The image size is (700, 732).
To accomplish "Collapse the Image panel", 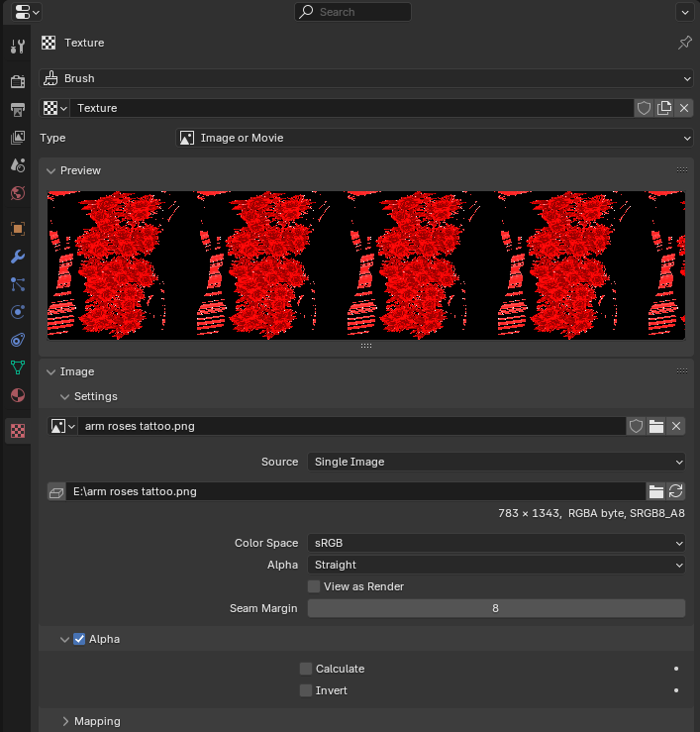I will click(50, 372).
